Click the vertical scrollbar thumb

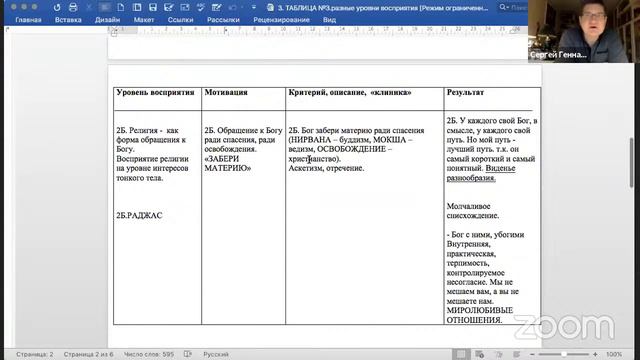[631, 162]
